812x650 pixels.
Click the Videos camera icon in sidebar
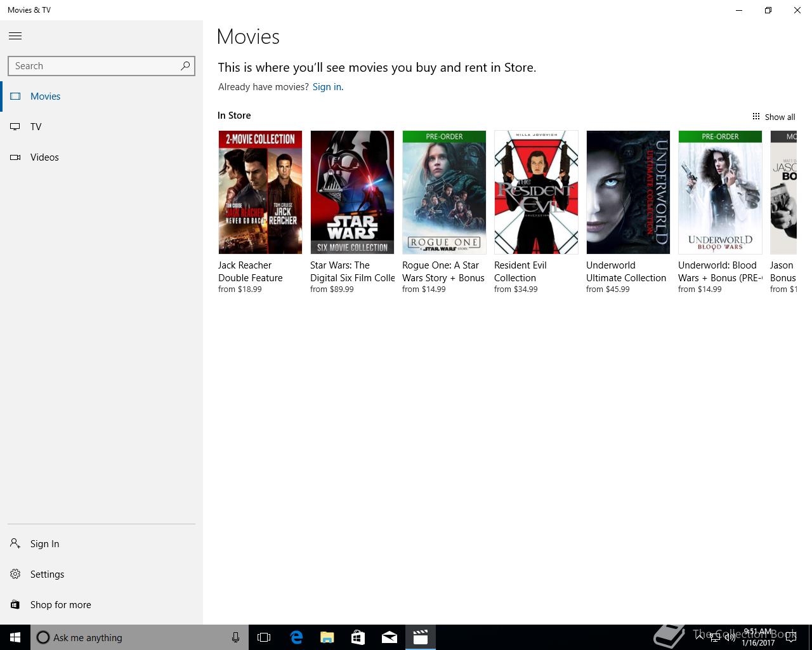tap(15, 157)
